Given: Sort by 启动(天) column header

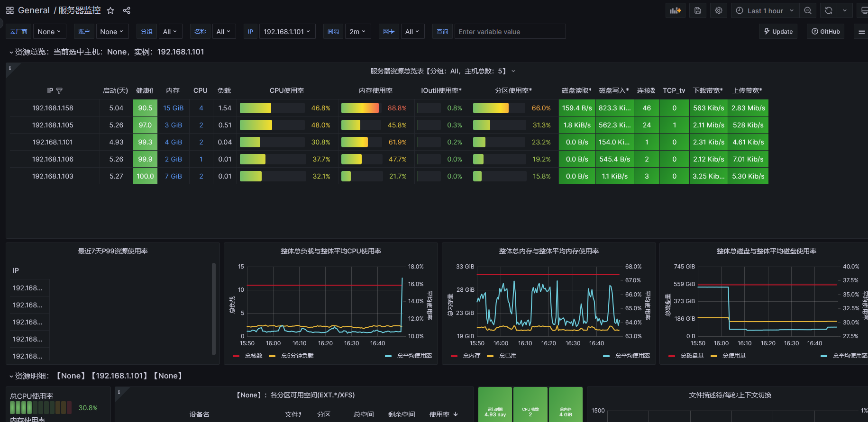Looking at the screenshot, I should tap(115, 90).
